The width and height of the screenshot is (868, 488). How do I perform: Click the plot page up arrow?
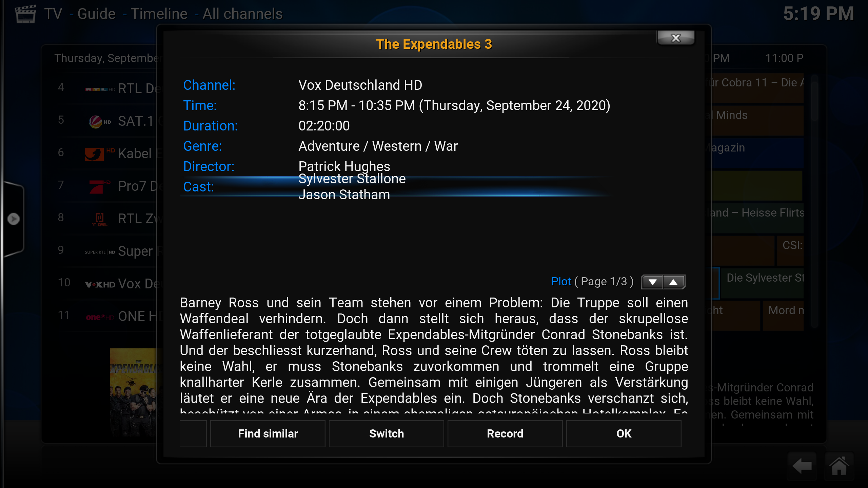point(674,282)
